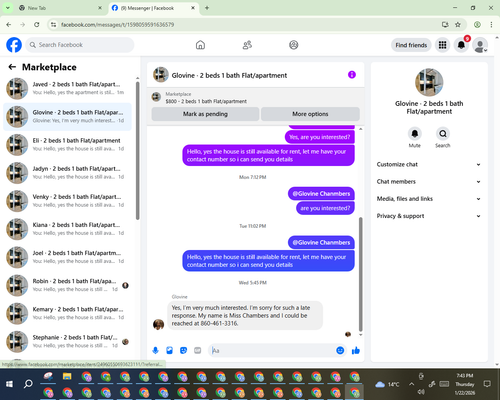
Task: Bookmark this page with star icon
Action: tap(458, 25)
